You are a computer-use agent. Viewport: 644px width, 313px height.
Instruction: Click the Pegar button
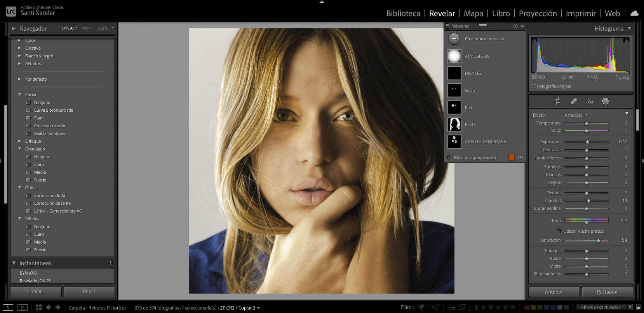(89, 292)
